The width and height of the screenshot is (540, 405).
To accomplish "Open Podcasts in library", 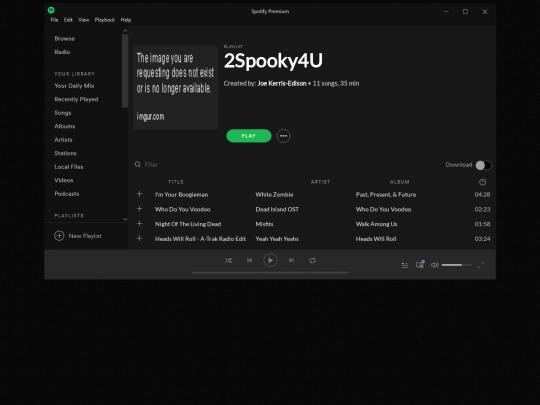I will coord(67,194).
